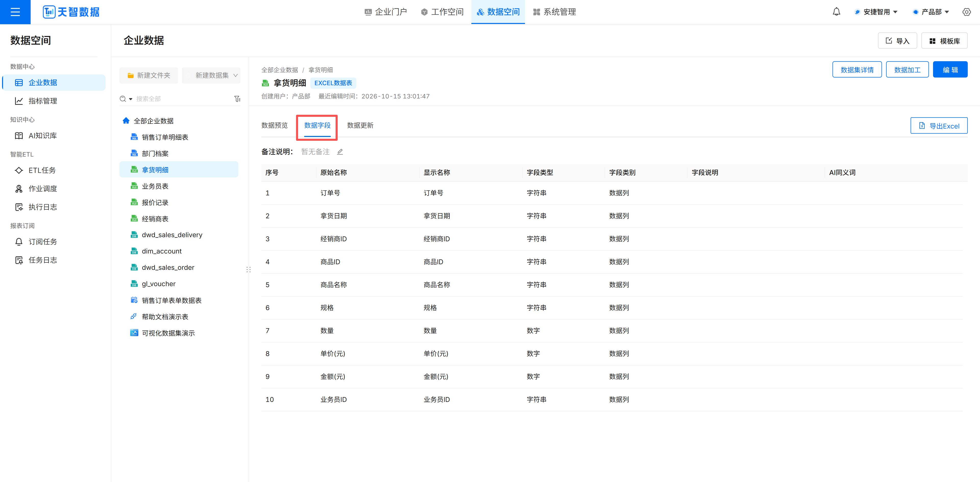The width and height of the screenshot is (980, 482).
Task: Open settings gear icon
Action: click(x=966, y=12)
